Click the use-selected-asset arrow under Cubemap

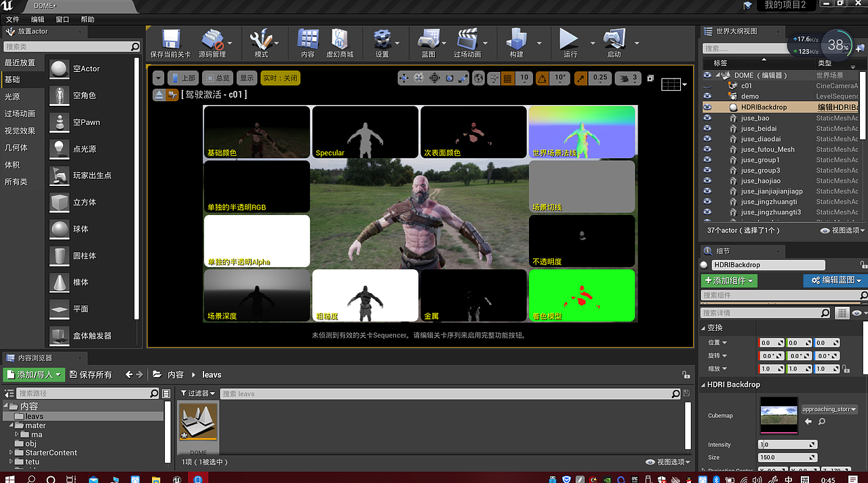tap(808, 422)
